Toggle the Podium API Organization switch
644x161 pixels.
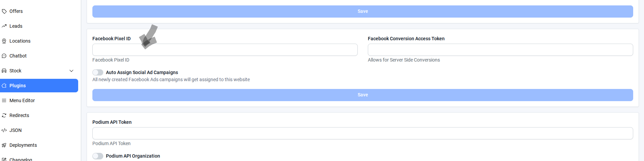click(98, 156)
